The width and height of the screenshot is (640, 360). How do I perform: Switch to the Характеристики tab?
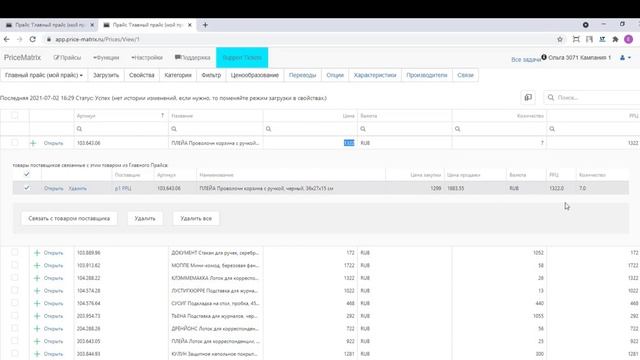375,75
